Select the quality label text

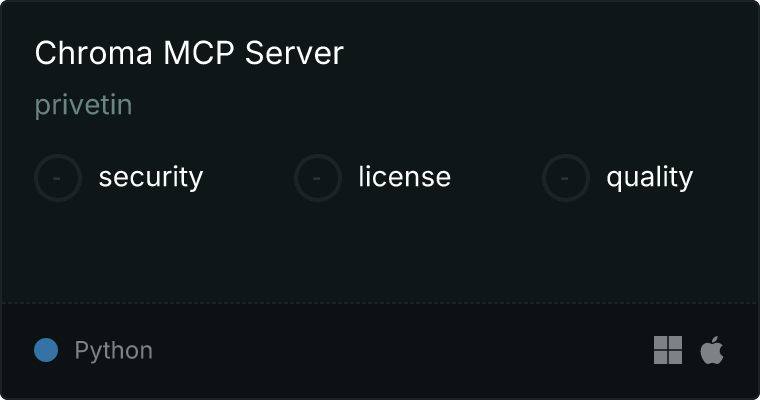(649, 177)
